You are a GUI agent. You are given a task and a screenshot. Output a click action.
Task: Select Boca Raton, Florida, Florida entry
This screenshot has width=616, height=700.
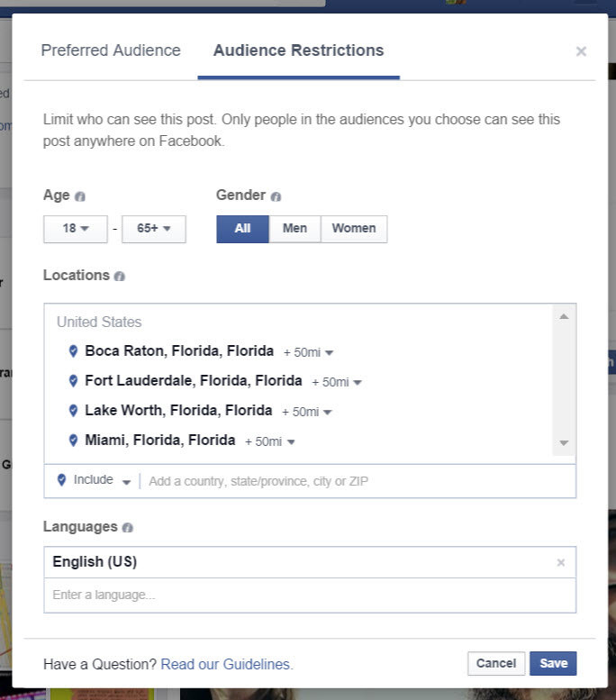179,351
